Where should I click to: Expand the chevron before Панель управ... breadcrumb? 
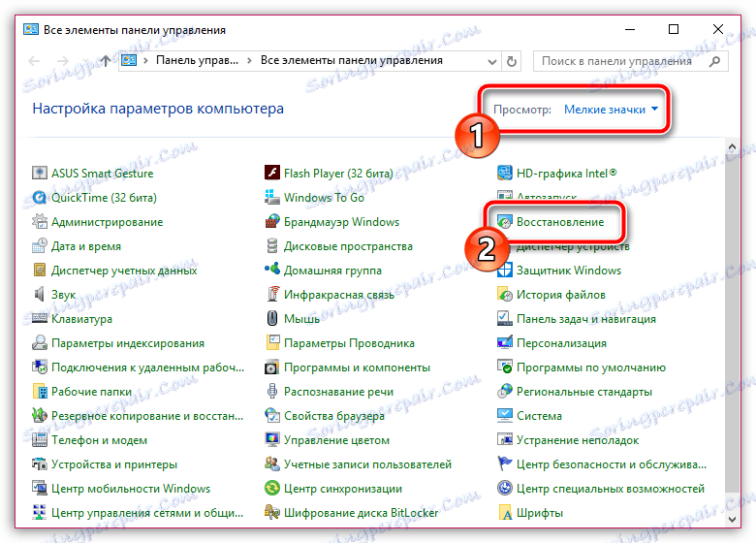click(145, 61)
